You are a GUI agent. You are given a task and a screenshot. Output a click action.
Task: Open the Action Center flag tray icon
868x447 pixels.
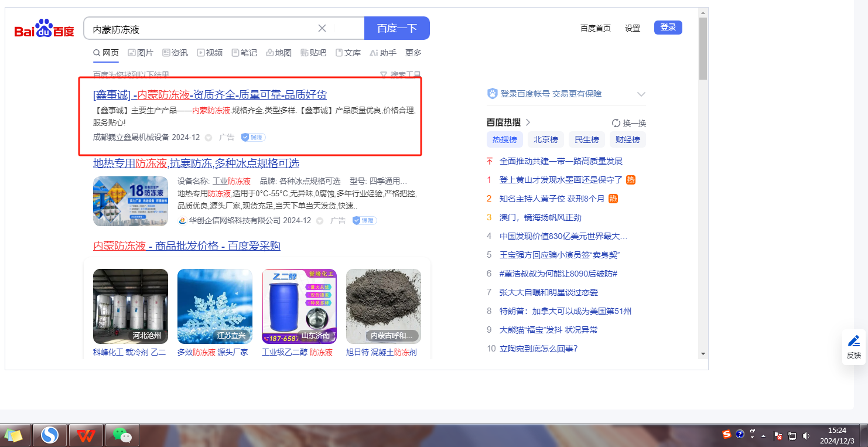pyautogui.click(x=778, y=435)
